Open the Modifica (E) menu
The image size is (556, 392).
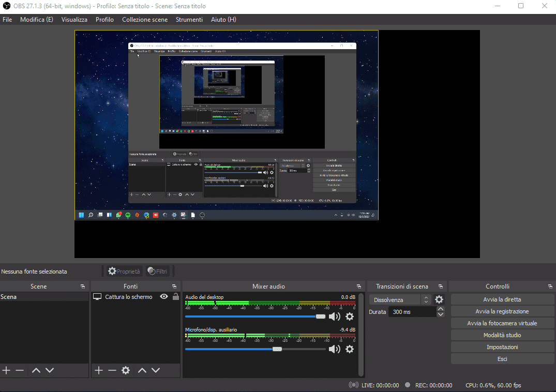pos(37,20)
